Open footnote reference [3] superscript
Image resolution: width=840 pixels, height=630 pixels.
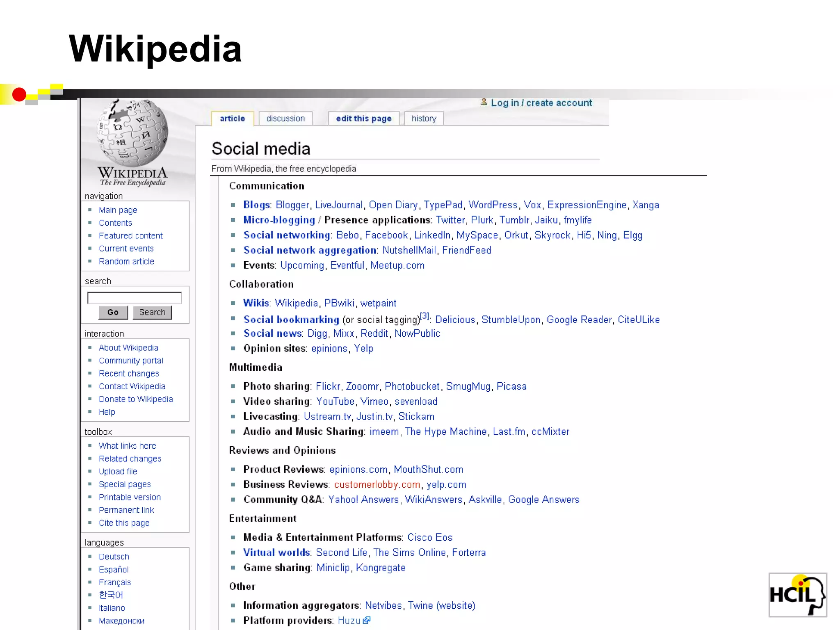click(x=425, y=316)
